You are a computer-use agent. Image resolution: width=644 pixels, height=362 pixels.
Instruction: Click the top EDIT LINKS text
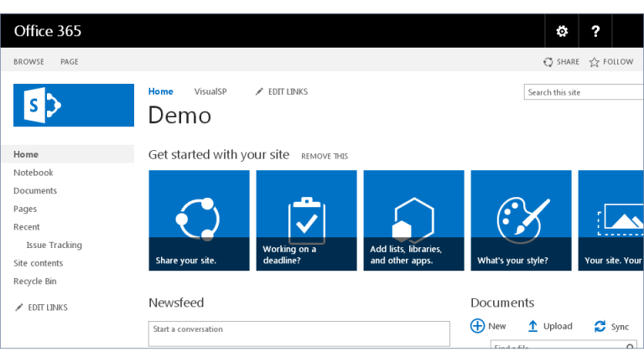(x=288, y=91)
